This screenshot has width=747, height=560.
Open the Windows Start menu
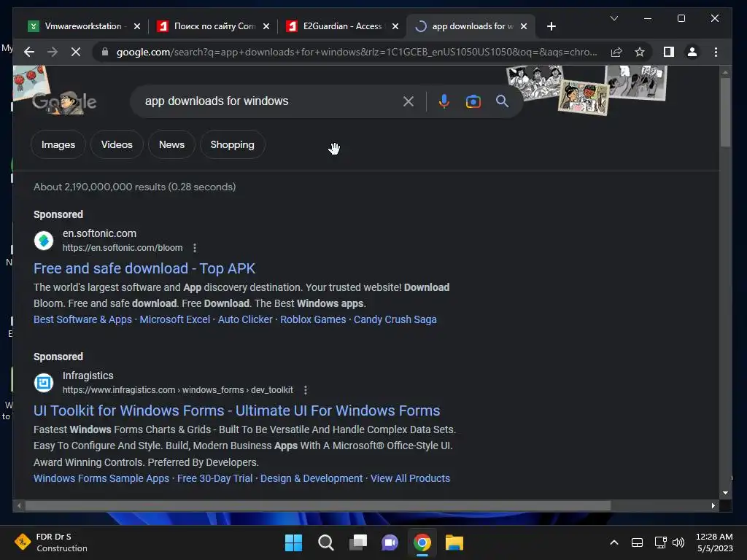point(293,542)
